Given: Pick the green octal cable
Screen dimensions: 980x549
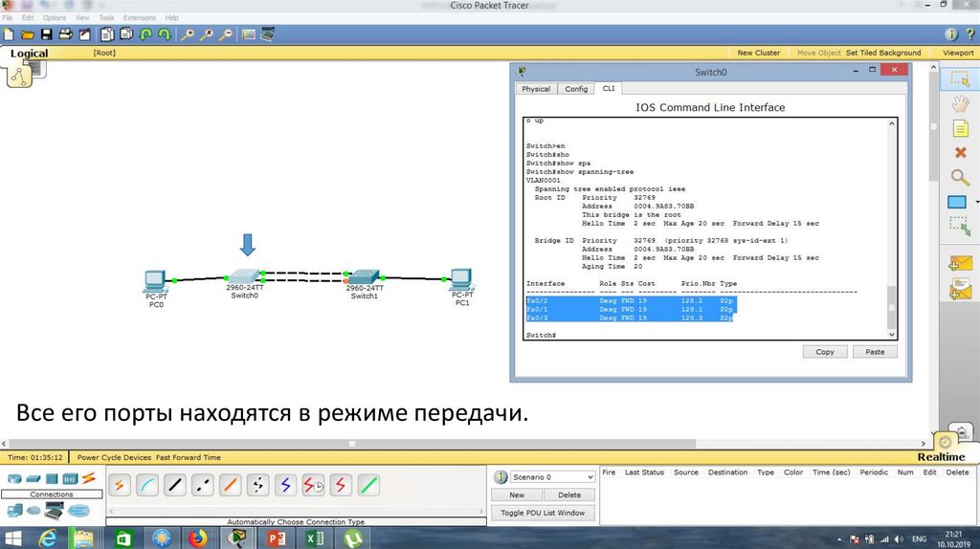Looking at the screenshot, I should 368,485.
